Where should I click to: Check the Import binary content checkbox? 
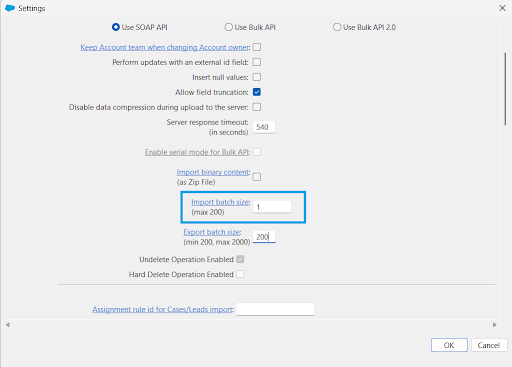pos(257,177)
